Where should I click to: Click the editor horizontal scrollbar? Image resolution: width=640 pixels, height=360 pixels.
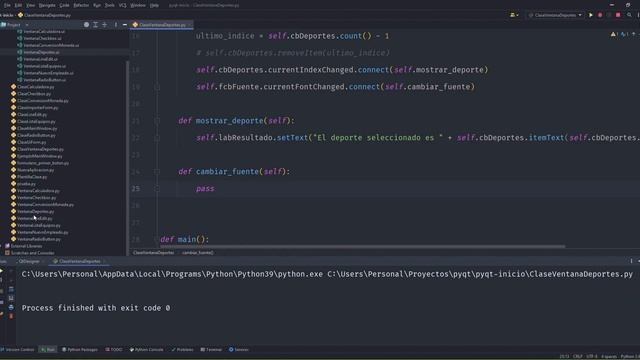363,247
